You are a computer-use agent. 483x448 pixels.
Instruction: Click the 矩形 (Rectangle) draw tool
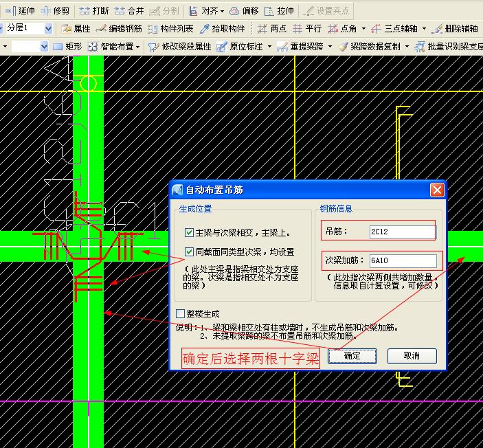[67, 47]
